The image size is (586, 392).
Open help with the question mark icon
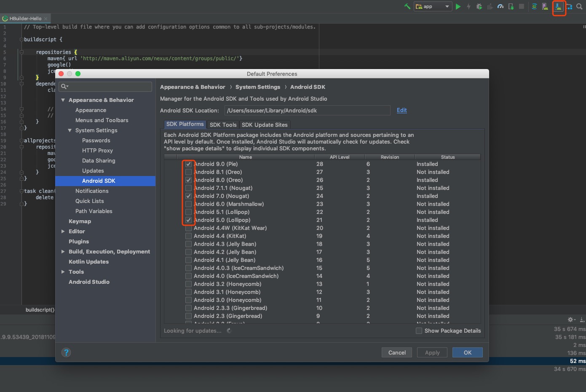click(x=66, y=352)
